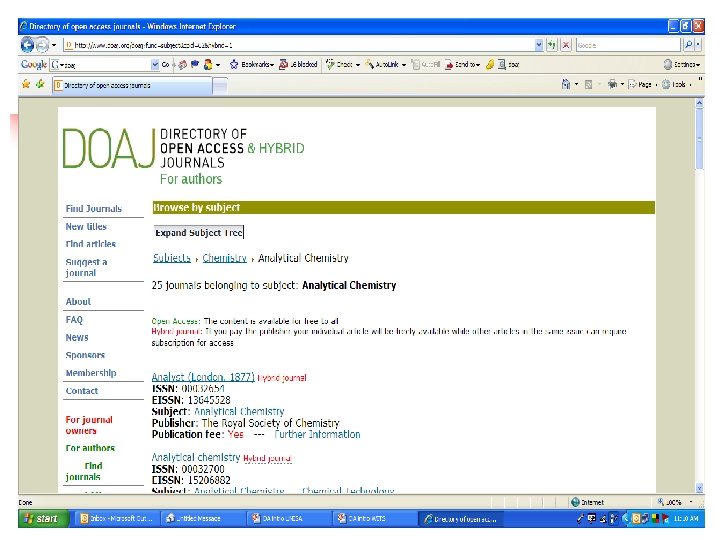The width and height of the screenshot is (720, 540).
Task: Open the Membership sidebar link
Action: (x=90, y=373)
